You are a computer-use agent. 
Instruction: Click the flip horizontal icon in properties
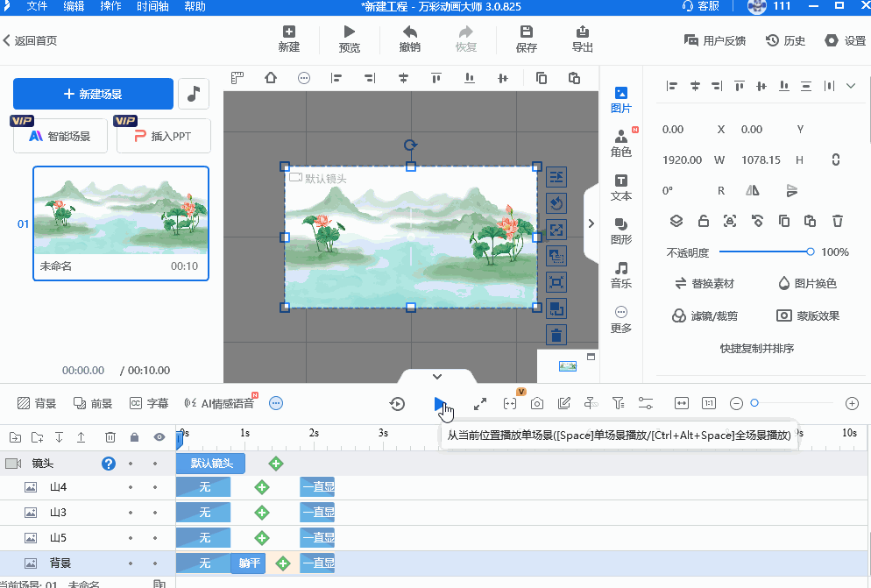pyautogui.click(x=752, y=190)
